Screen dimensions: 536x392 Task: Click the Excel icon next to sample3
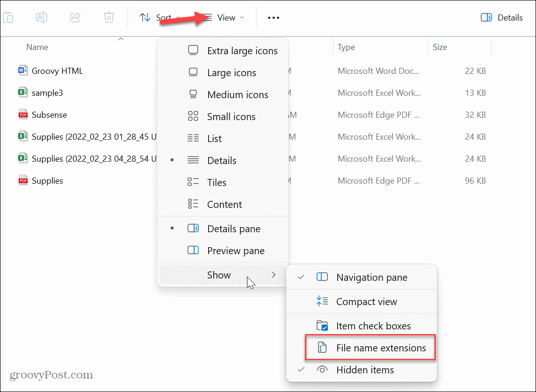(x=22, y=93)
